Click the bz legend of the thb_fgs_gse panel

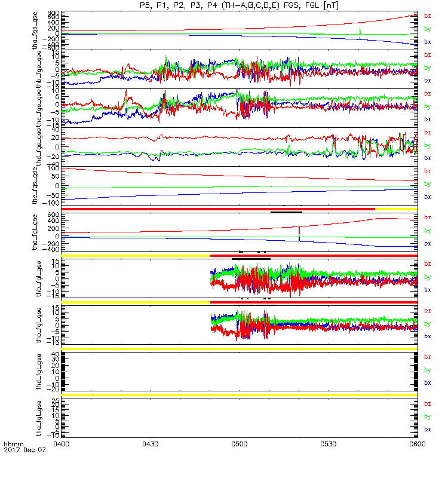click(x=428, y=54)
